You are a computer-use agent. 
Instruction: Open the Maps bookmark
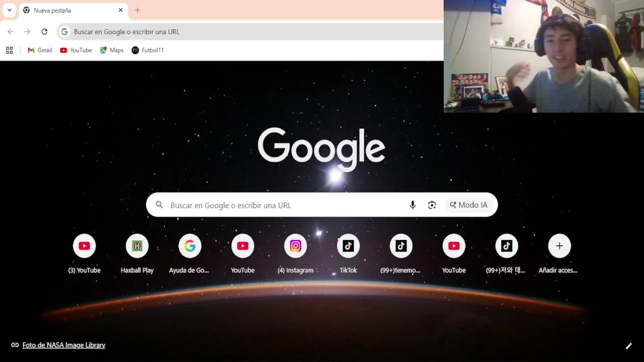[112, 50]
